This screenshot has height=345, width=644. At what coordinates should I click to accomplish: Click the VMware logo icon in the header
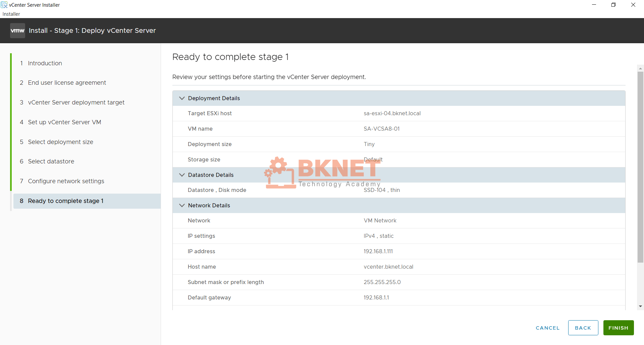coord(17,30)
